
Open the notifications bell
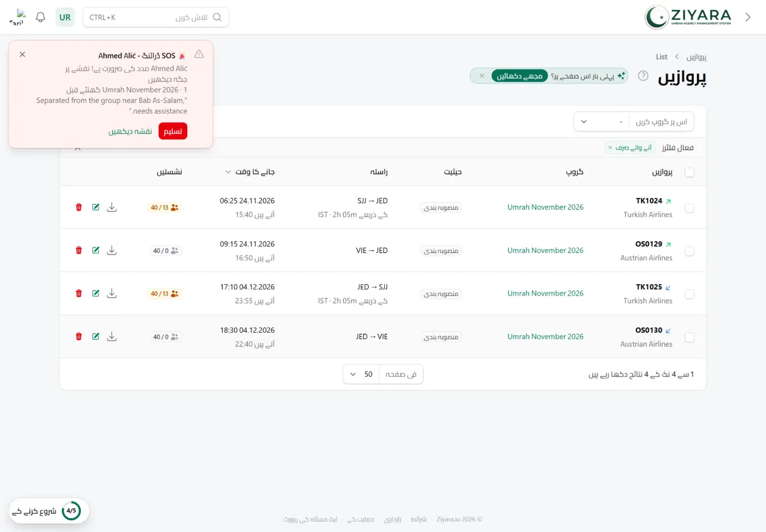[40, 18]
